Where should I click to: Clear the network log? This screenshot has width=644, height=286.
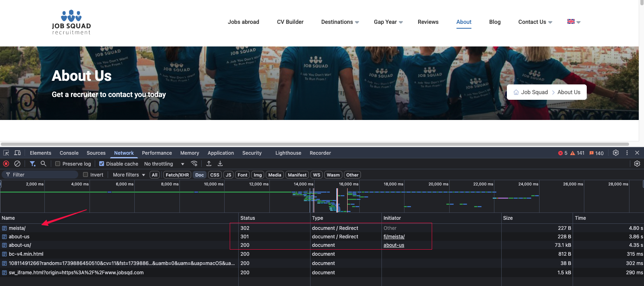tap(17, 164)
